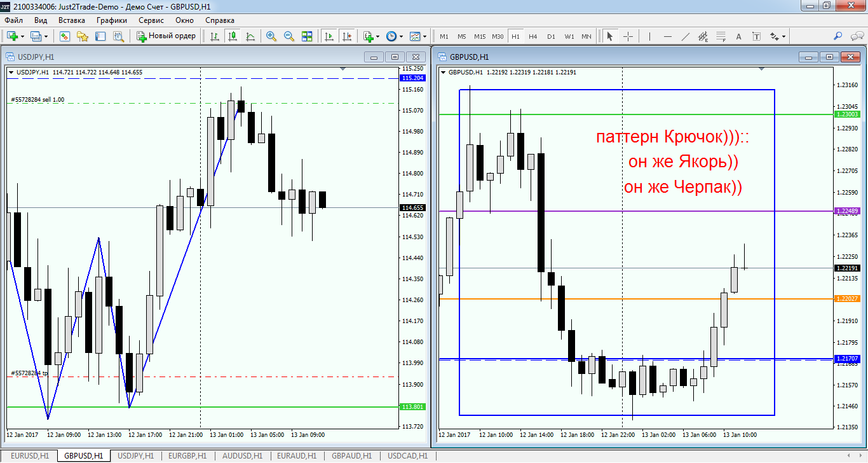Expand the Templates dropdown arrow
This screenshot has height=463, width=868.
(424, 36)
